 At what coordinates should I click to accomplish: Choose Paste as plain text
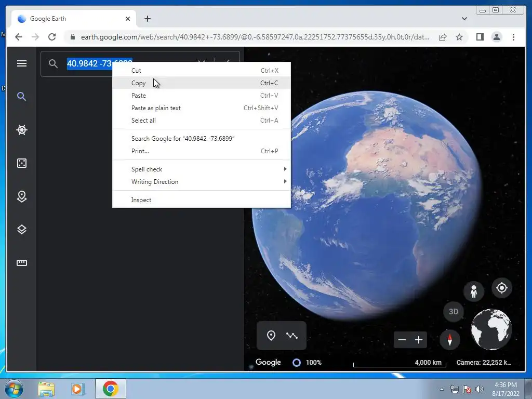[x=202, y=108]
